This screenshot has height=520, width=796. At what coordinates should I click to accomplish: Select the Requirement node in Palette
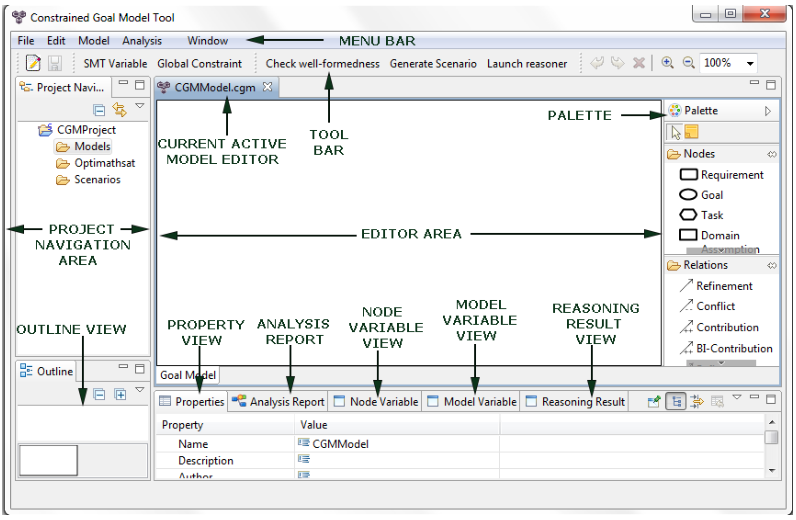(x=721, y=175)
